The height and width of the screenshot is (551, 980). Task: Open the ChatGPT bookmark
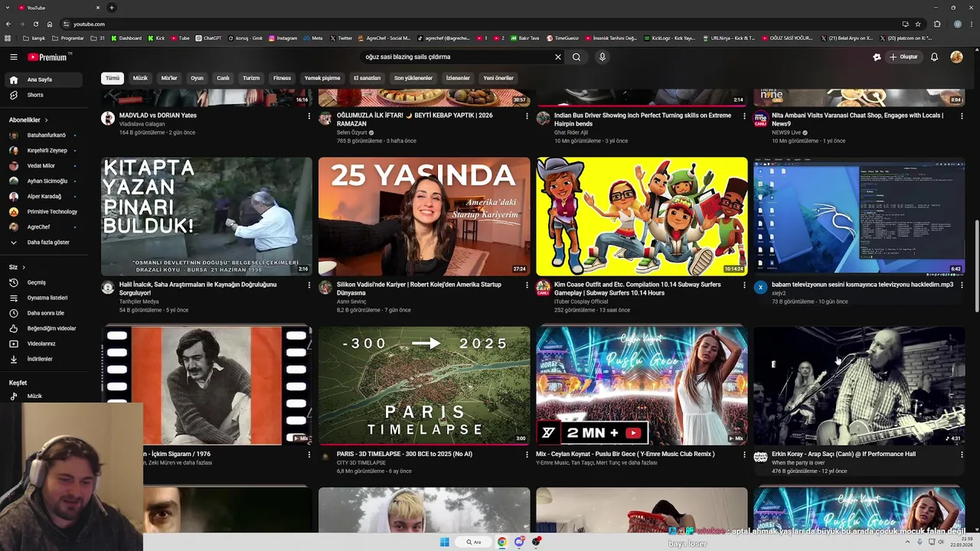click(208, 37)
